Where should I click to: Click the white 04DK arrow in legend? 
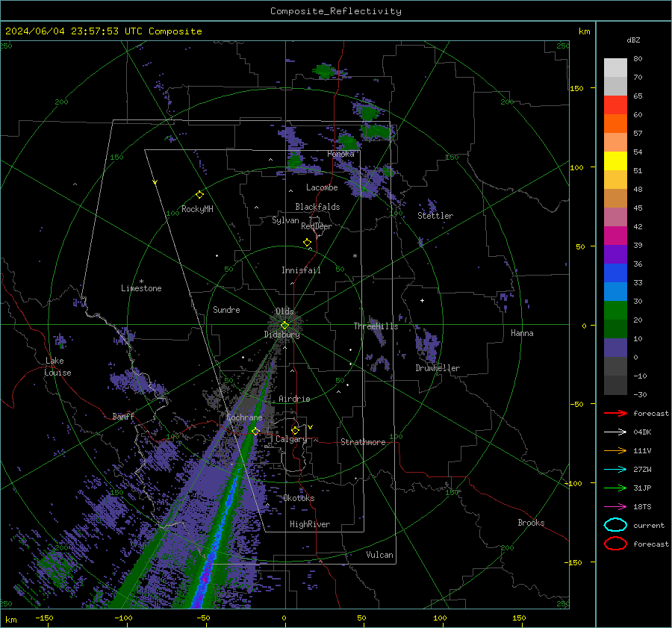[x=615, y=432]
